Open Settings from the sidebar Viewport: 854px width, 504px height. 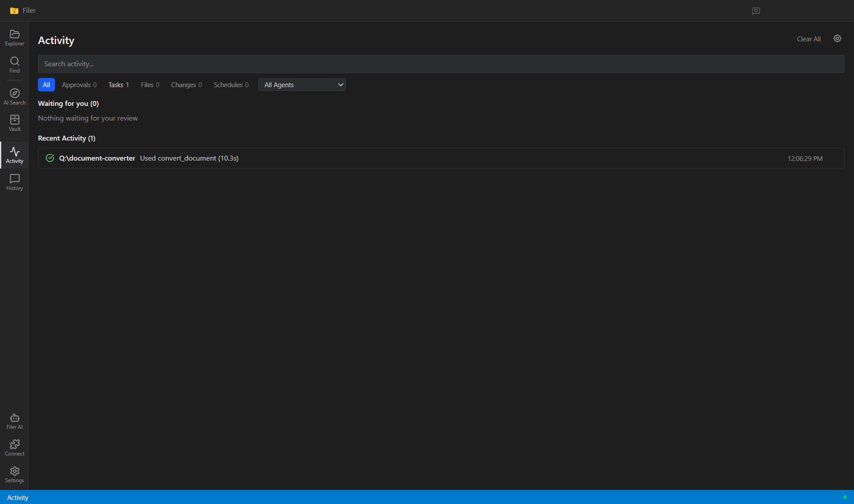[14, 475]
